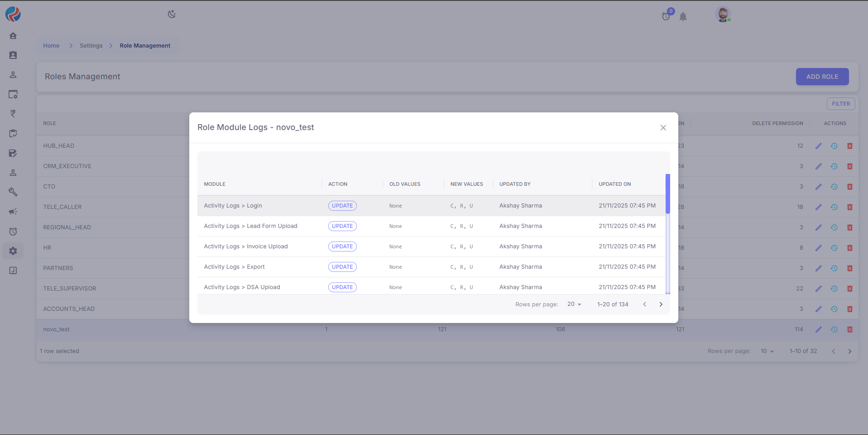Image resolution: width=868 pixels, height=435 pixels.
Task: Toggle dark mode moon icon
Action: click(x=172, y=14)
